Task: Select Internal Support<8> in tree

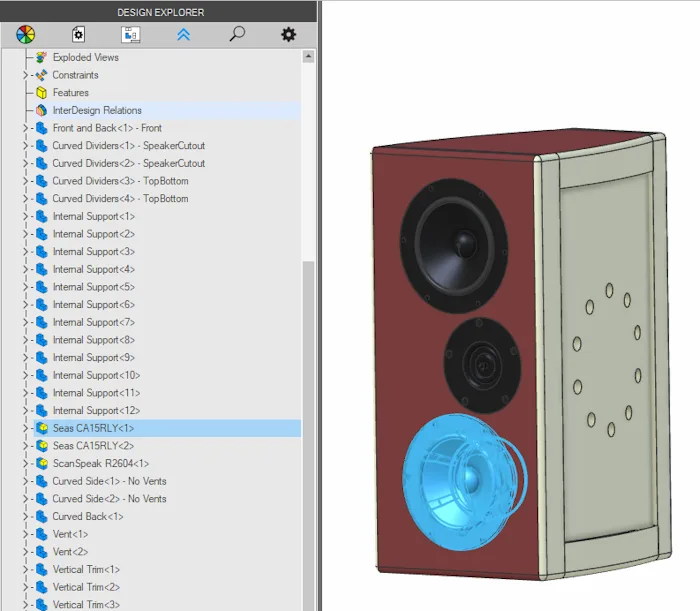Action: [x=93, y=340]
